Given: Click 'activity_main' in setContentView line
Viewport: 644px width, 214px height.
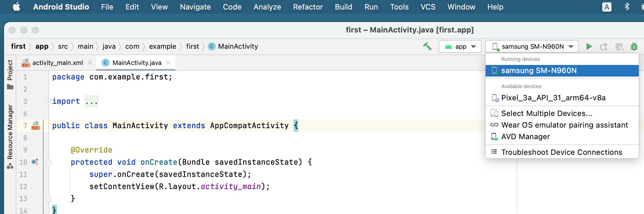Looking at the screenshot, I should click(x=231, y=186).
